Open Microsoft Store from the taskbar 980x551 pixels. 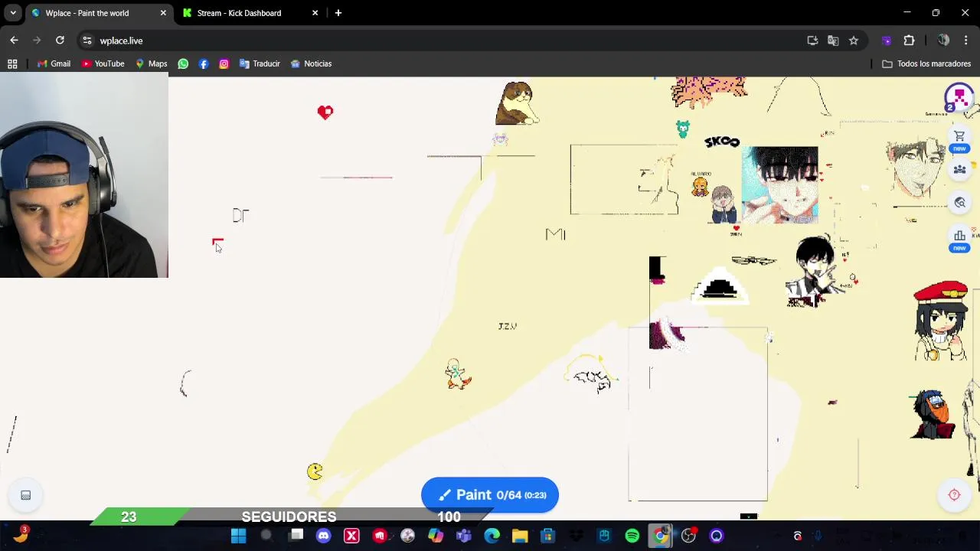[547, 536]
